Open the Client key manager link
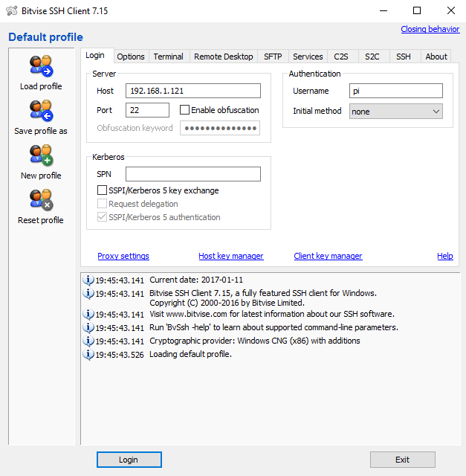Image resolution: width=466 pixels, height=476 pixels. [x=328, y=256]
